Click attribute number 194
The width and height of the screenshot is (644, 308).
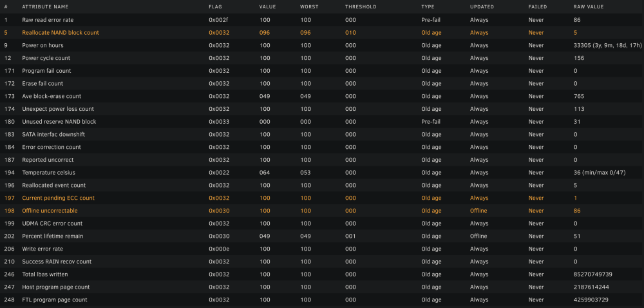point(9,173)
